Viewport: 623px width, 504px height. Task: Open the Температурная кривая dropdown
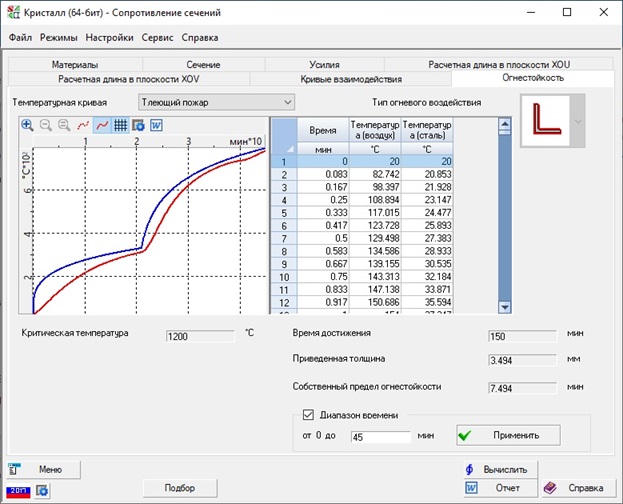tap(216, 102)
